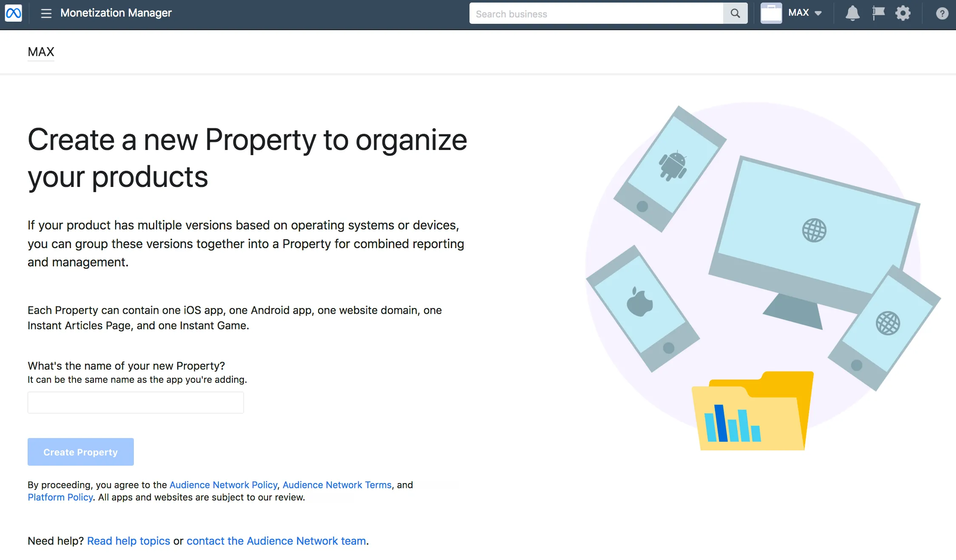The width and height of the screenshot is (956, 560).
Task: Click the Monetization Manager hamburger menu icon
Action: [45, 13]
